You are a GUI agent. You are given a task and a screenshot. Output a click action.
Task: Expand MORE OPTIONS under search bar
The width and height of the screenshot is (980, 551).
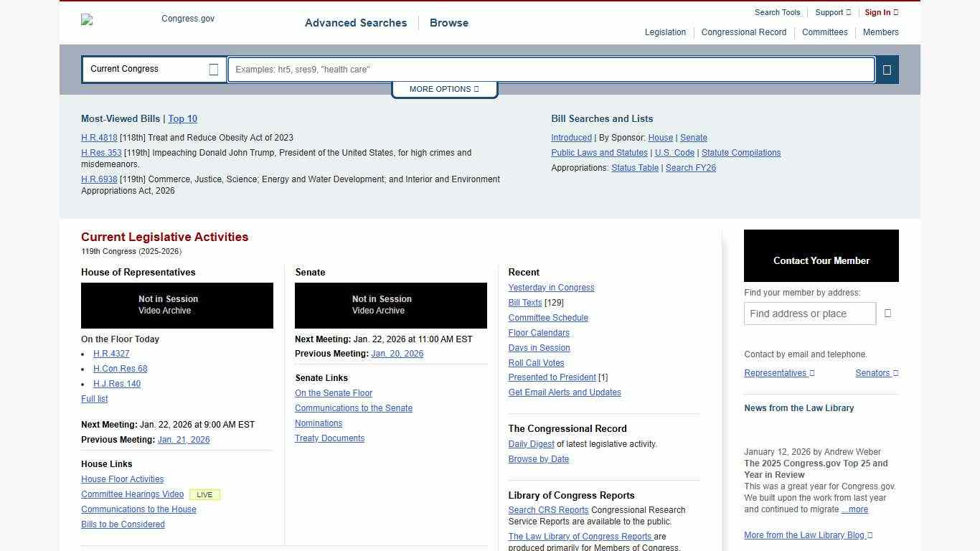click(x=444, y=89)
